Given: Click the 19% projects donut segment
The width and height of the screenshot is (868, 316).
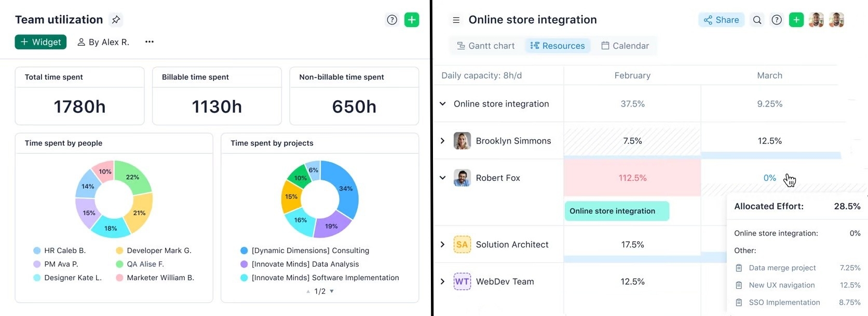Looking at the screenshot, I should tap(332, 226).
